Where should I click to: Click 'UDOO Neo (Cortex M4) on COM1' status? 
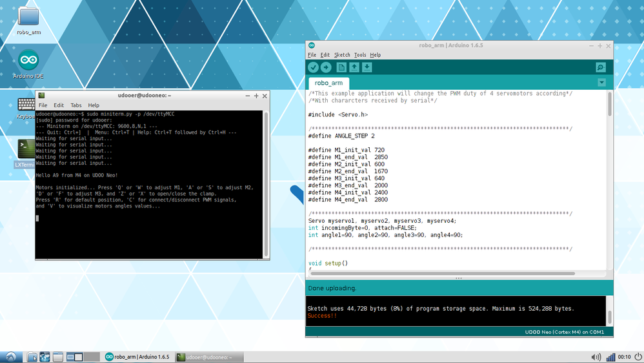[x=565, y=332]
